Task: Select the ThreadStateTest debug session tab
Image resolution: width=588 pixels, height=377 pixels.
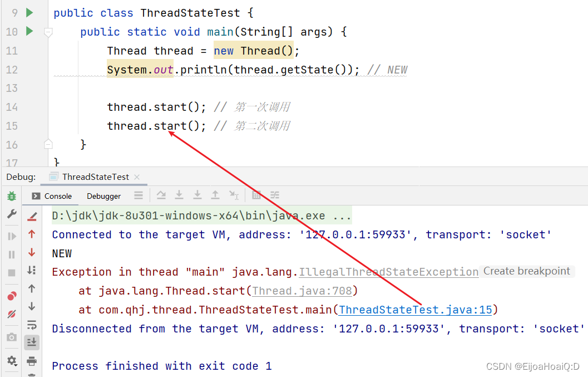Action: (95, 177)
